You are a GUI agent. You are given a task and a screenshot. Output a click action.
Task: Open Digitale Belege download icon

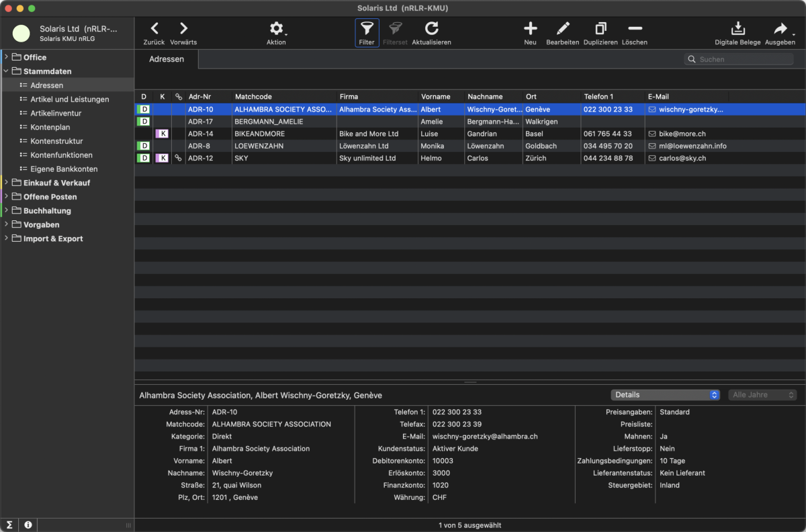coord(737,29)
